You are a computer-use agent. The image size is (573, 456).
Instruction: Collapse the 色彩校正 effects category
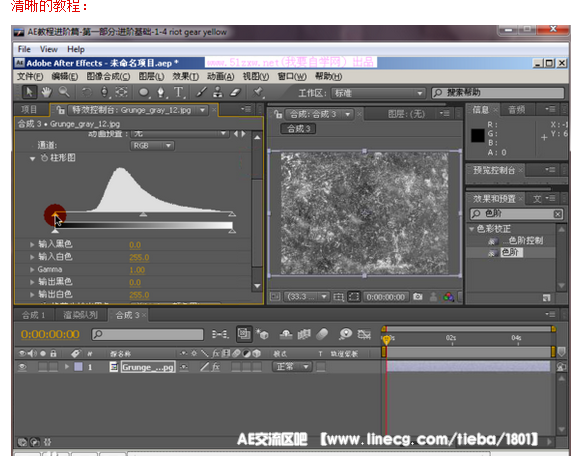(x=472, y=229)
